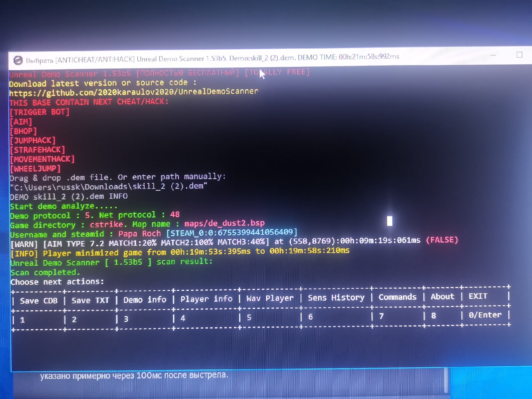532x399 pixels.
Task: Minimize the Unreal Demo Scanner window
Action: [493, 55]
